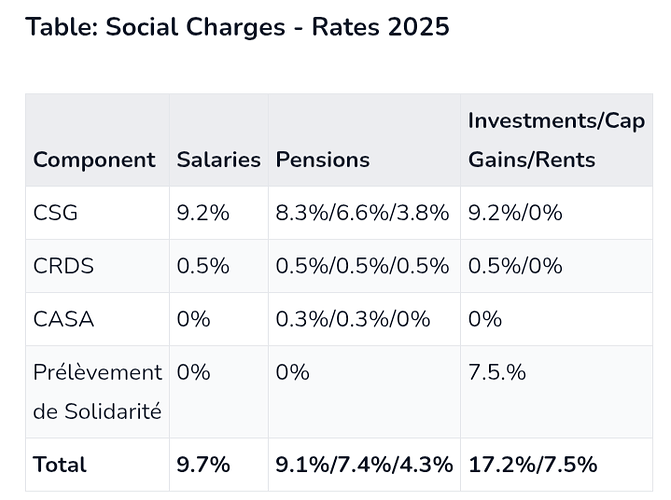Click the CSG row label

[55, 213]
